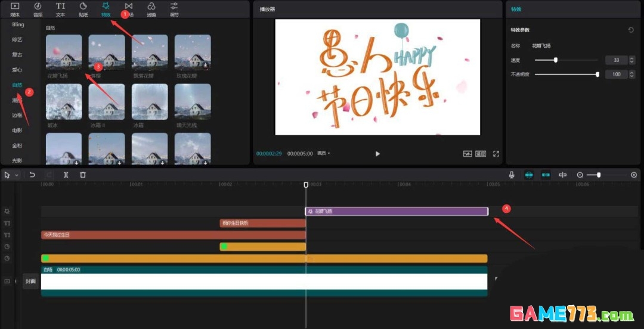Image resolution: width=644 pixels, height=329 pixels.
Task: Open the 媒体 (Media) tab
Action: [15, 10]
